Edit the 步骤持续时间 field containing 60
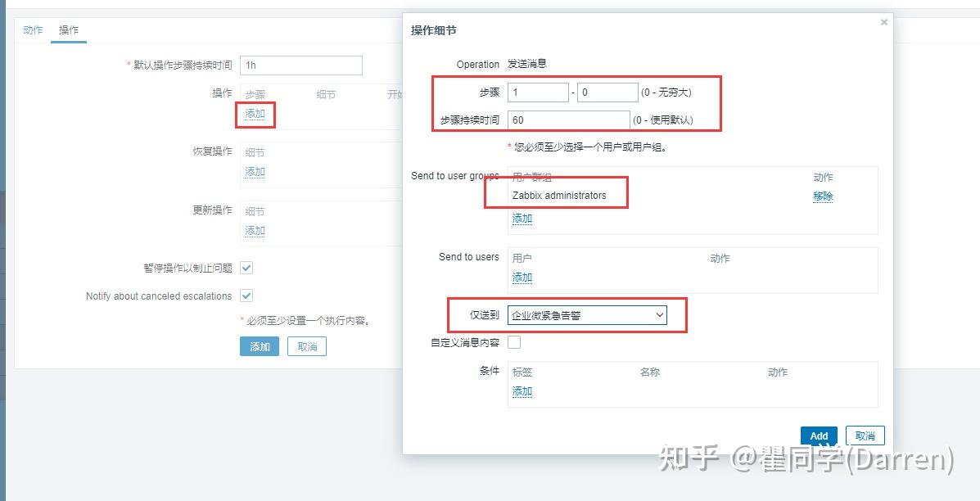Viewport: 980px width, 501px height. [568, 120]
